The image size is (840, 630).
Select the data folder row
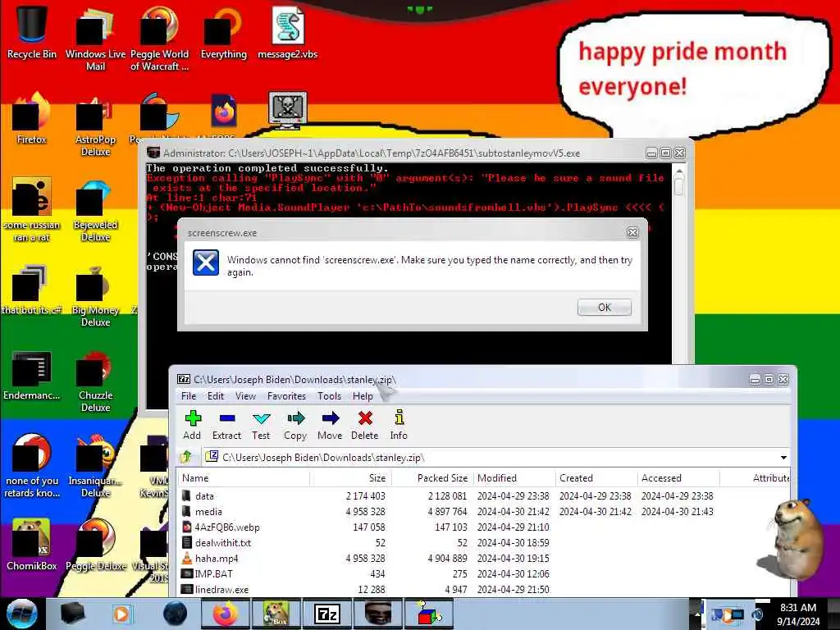(484, 496)
